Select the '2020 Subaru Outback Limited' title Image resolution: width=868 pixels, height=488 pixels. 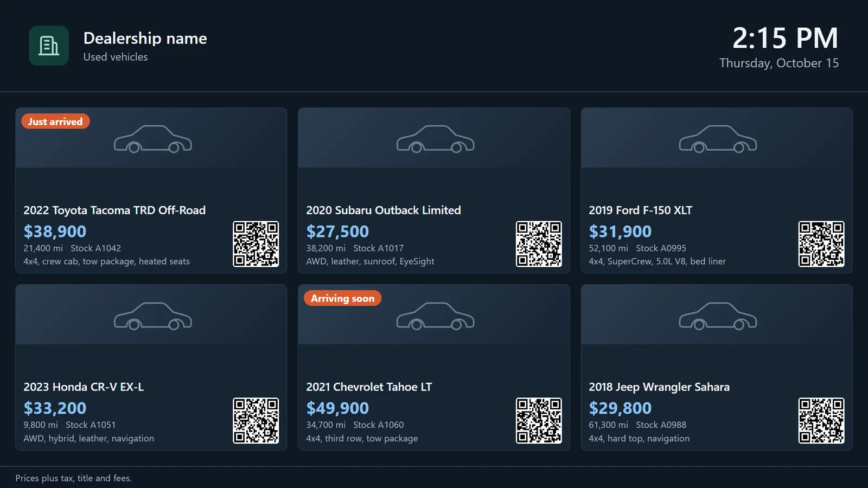[384, 210]
